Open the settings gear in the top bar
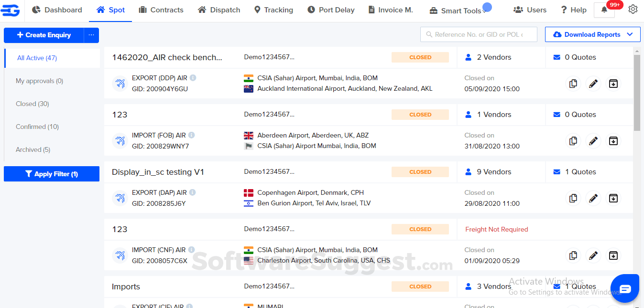 (x=633, y=9)
